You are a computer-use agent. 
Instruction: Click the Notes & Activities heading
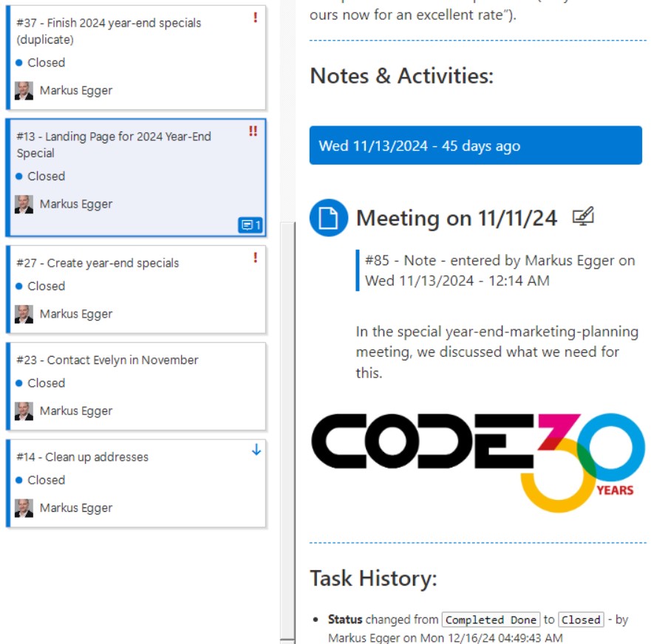tap(402, 76)
